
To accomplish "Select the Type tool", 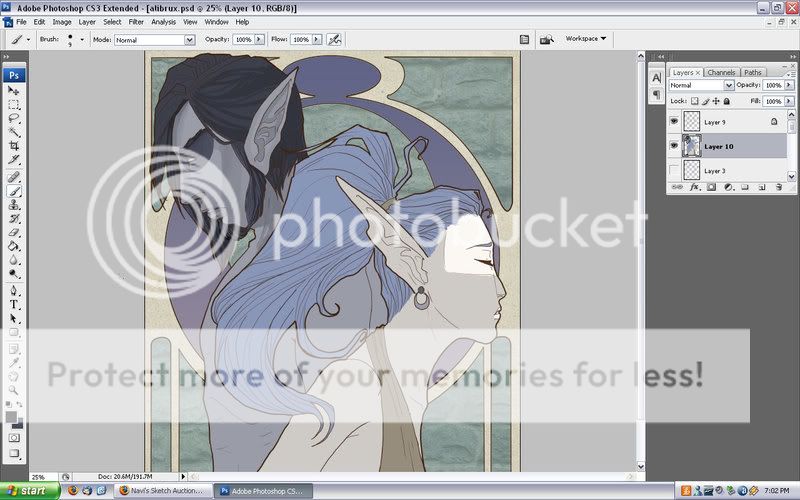I will (x=14, y=304).
